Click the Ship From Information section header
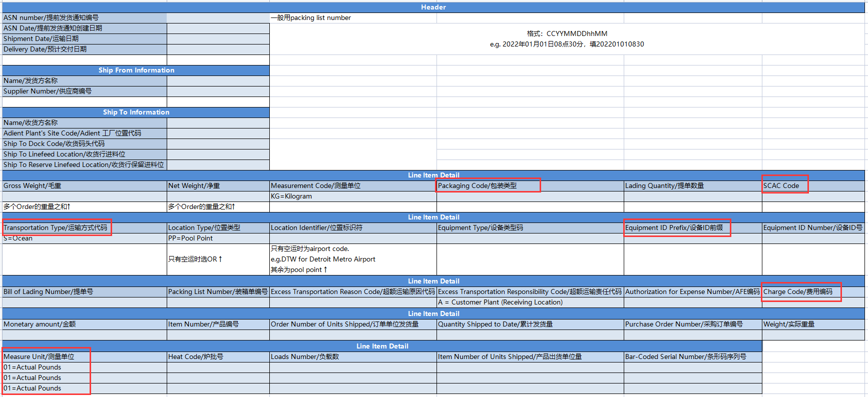 pos(136,70)
